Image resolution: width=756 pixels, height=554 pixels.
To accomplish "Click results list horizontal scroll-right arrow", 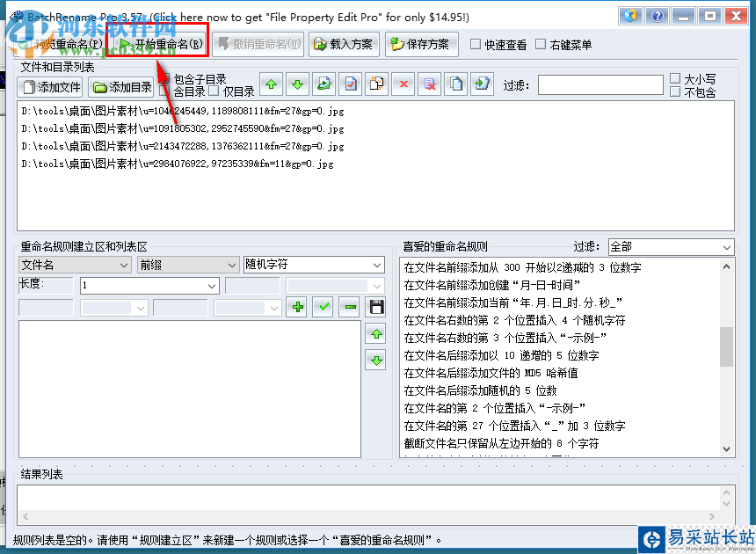I will 712,516.
